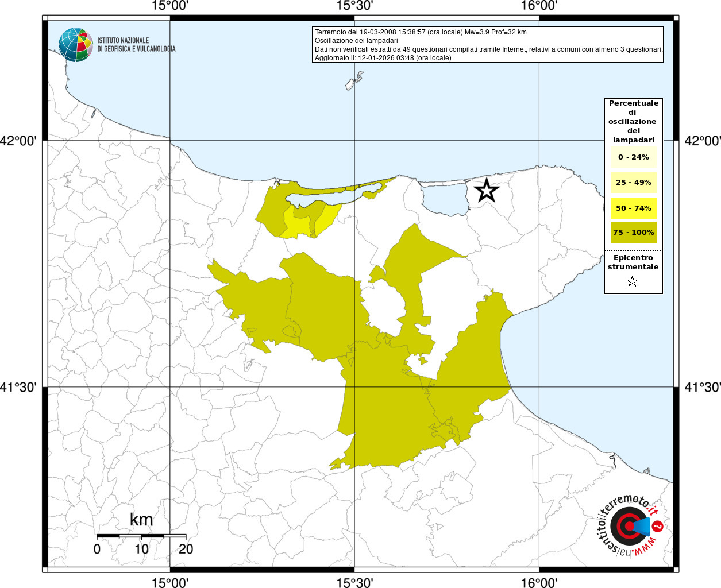Click the right 42°00' latitude label
Image resolution: width=721 pixels, height=588 pixels.
tap(703, 141)
